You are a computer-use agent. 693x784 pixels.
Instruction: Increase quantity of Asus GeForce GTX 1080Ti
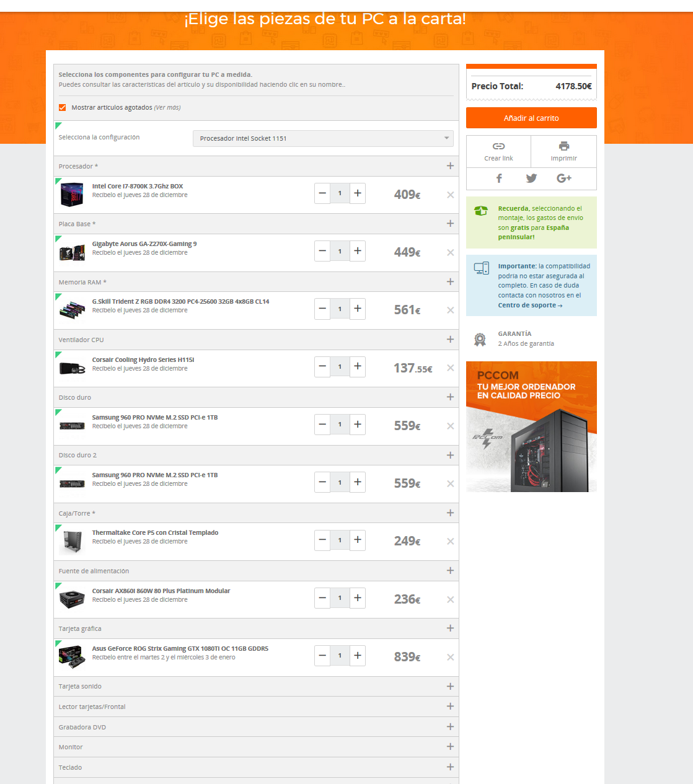(358, 656)
